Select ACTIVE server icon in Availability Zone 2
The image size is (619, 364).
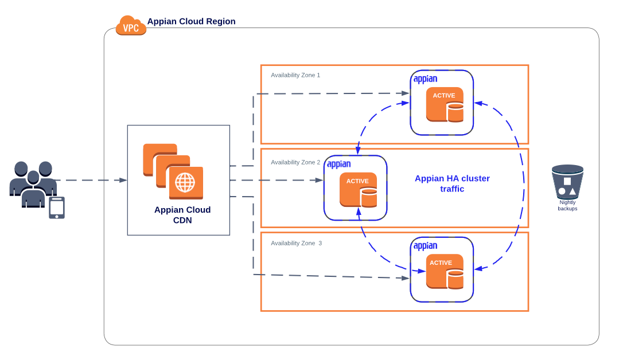point(358,190)
